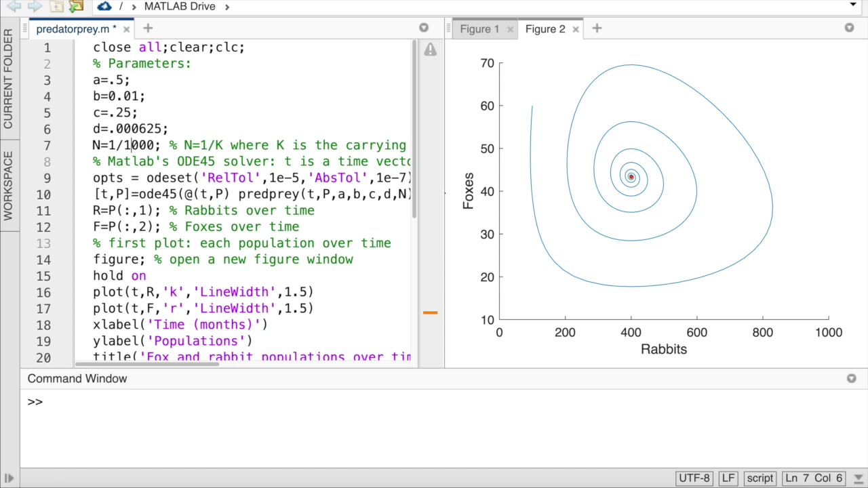
Task: Go up one folder level icon
Action: click(x=56, y=6)
